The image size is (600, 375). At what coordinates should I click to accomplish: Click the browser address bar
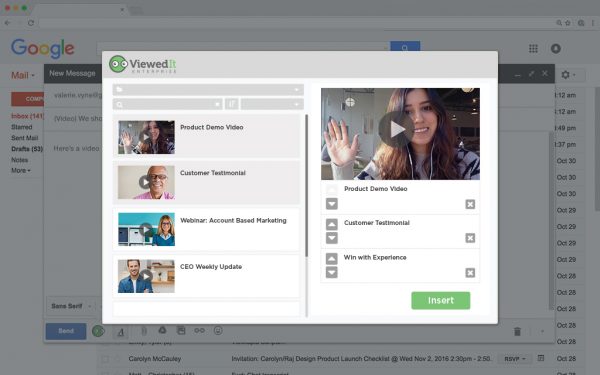tap(295, 23)
